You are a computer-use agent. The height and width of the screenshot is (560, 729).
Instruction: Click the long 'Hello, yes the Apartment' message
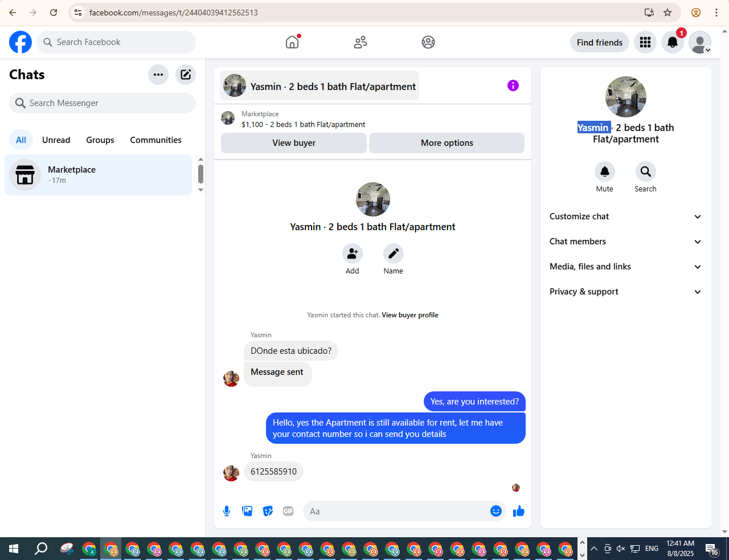coord(396,428)
